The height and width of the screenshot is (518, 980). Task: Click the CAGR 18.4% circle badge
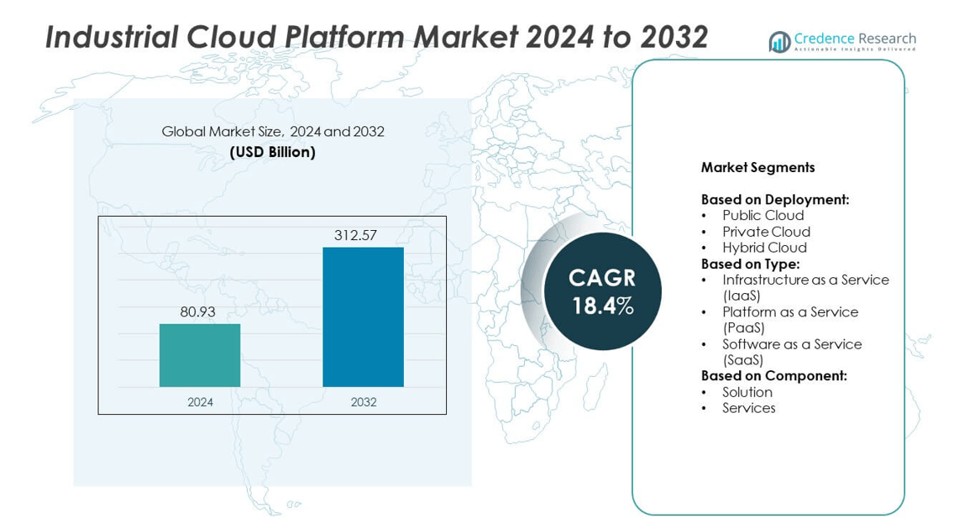pos(602,291)
